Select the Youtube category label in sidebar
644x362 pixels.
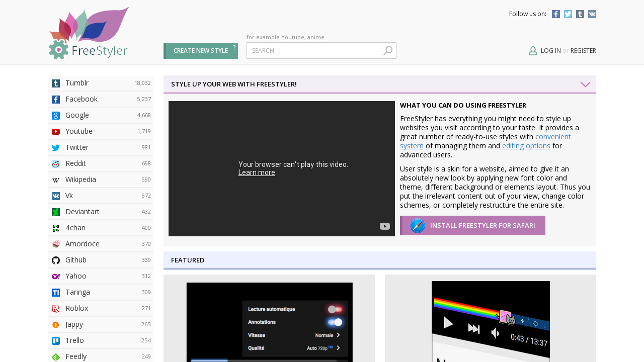coord(79,131)
